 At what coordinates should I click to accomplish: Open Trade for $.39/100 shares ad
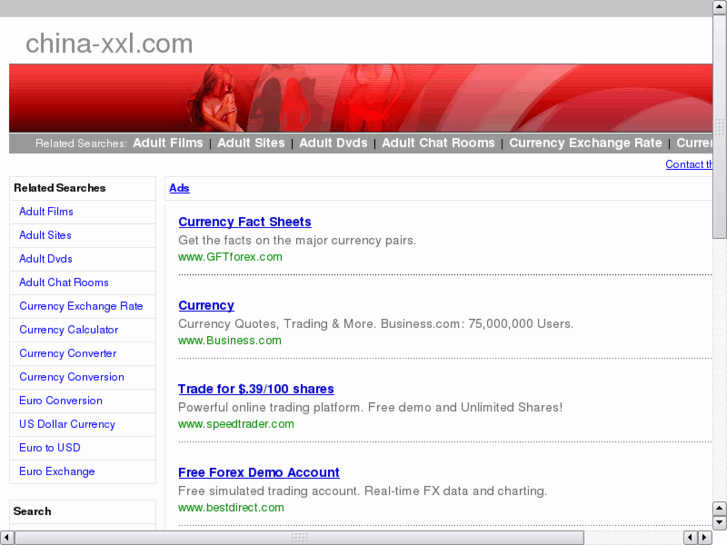256,389
